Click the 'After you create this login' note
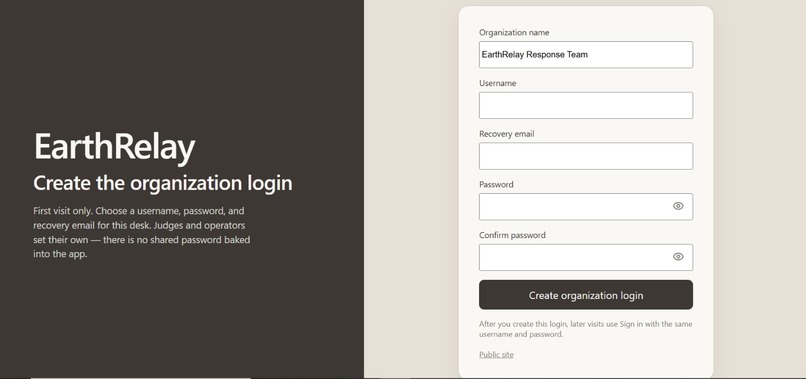806x379 pixels. [585, 329]
